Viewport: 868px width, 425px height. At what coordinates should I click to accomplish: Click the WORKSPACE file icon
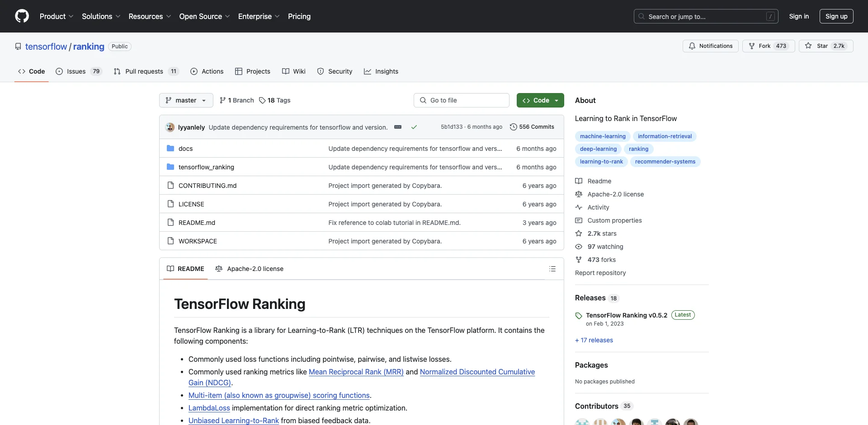pos(170,241)
